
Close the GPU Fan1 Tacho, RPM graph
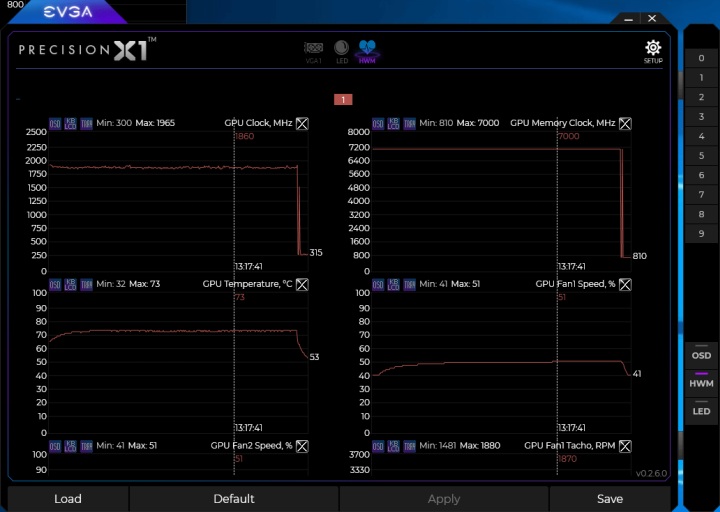tap(625, 446)
